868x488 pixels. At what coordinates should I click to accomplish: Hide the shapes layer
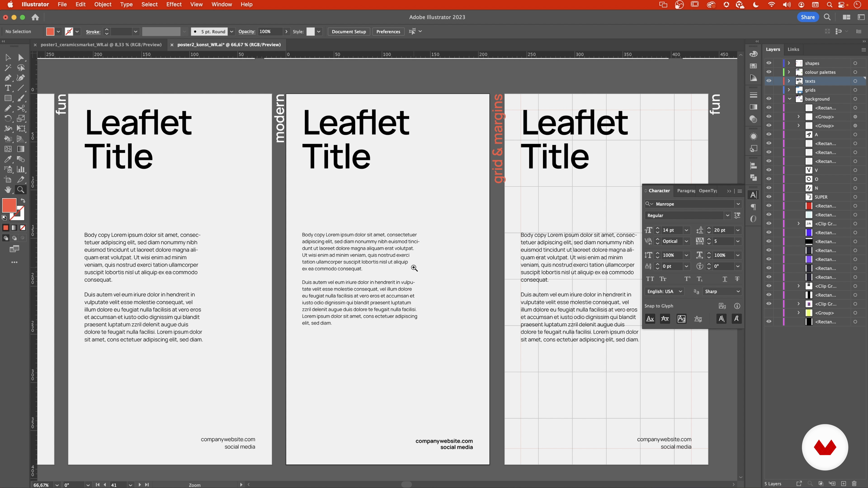tap(769, 63)
